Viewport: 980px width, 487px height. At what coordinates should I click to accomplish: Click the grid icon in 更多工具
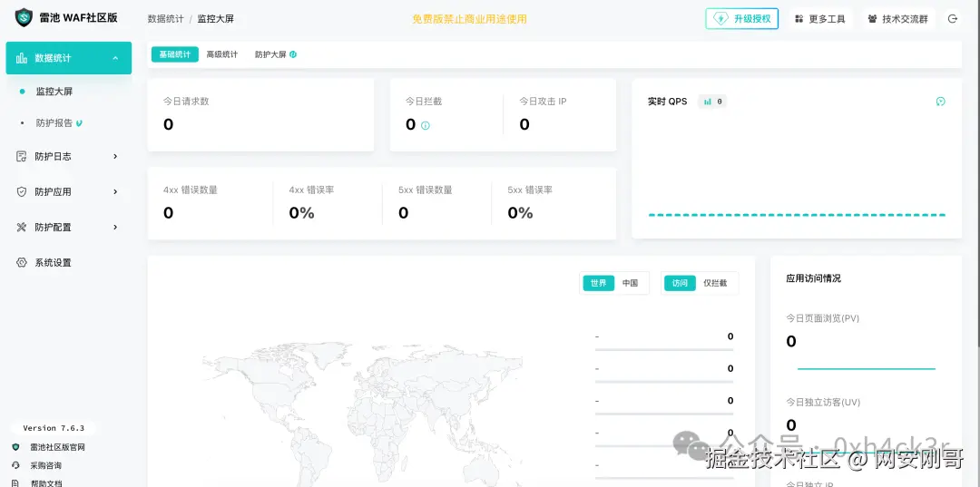799,19
